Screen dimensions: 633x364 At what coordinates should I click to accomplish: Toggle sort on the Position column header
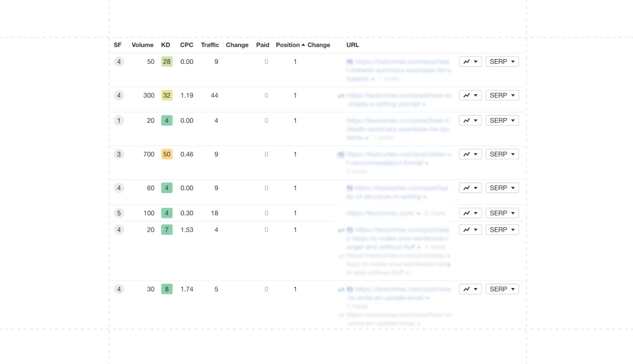point(290,45)
